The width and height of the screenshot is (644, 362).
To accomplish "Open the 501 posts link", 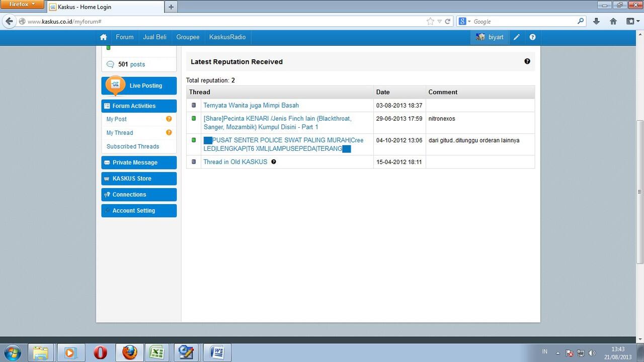I will 131,64.
